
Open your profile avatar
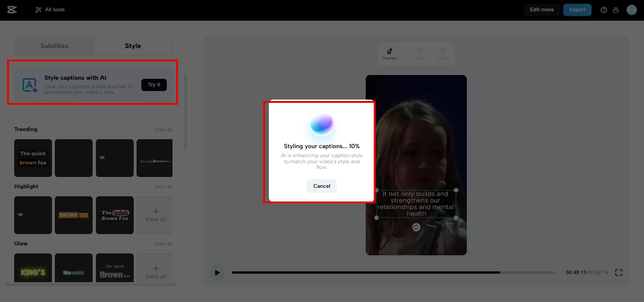[632, 9]
